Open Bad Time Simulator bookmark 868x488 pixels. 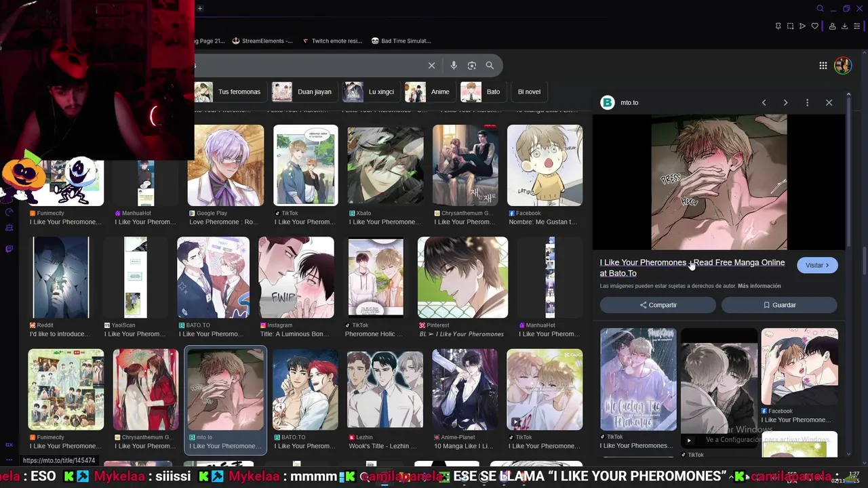pyautogui.click(x=401, y=41)
